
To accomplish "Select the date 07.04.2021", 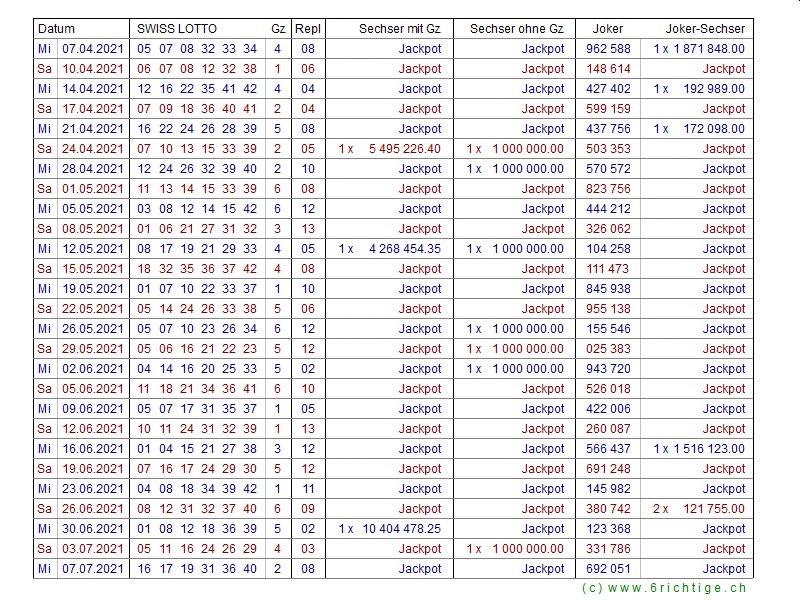I will 92,49.
